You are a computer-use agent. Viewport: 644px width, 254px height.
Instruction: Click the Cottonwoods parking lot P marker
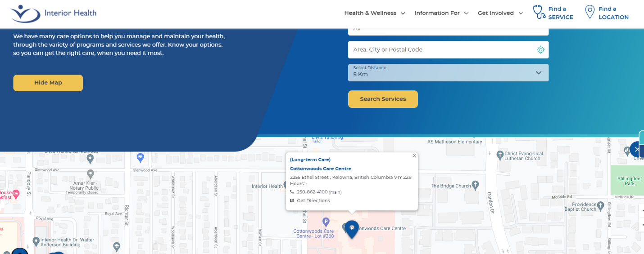(326, 222)
